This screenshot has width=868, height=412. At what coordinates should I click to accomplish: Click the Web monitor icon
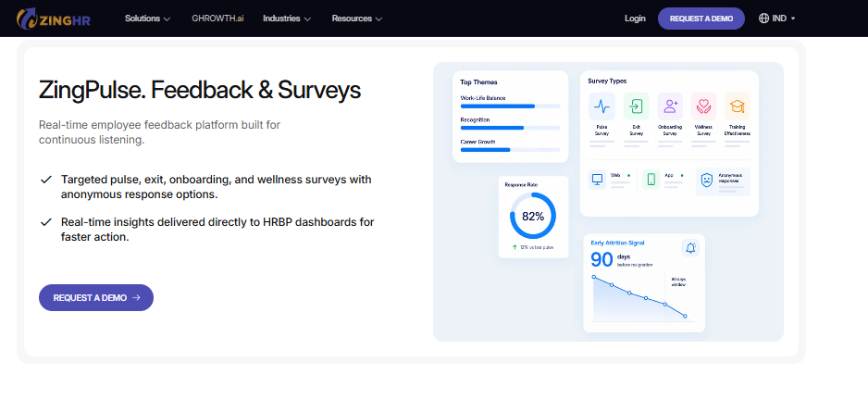click(597, 180)
